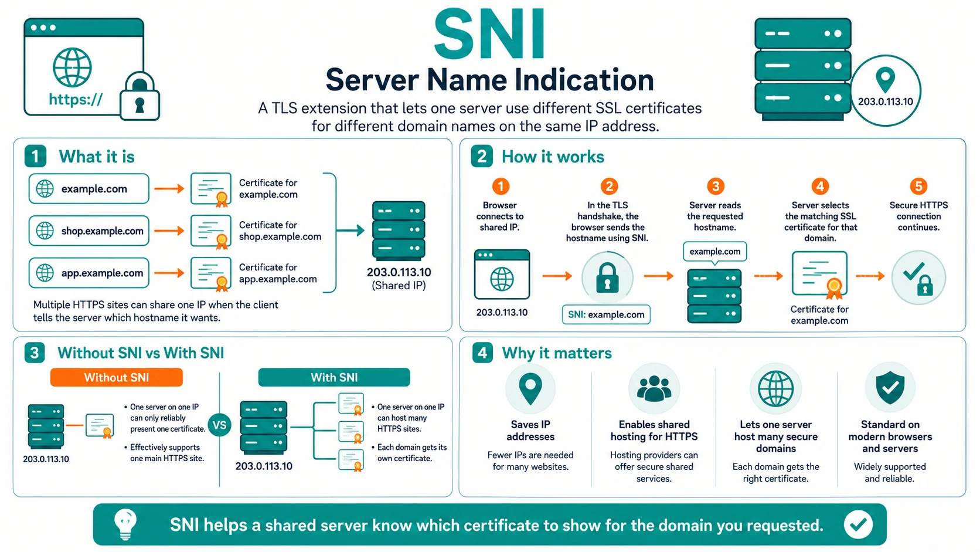
Task: Select the teal 'With SNI' label
Action: pos(334,377)
